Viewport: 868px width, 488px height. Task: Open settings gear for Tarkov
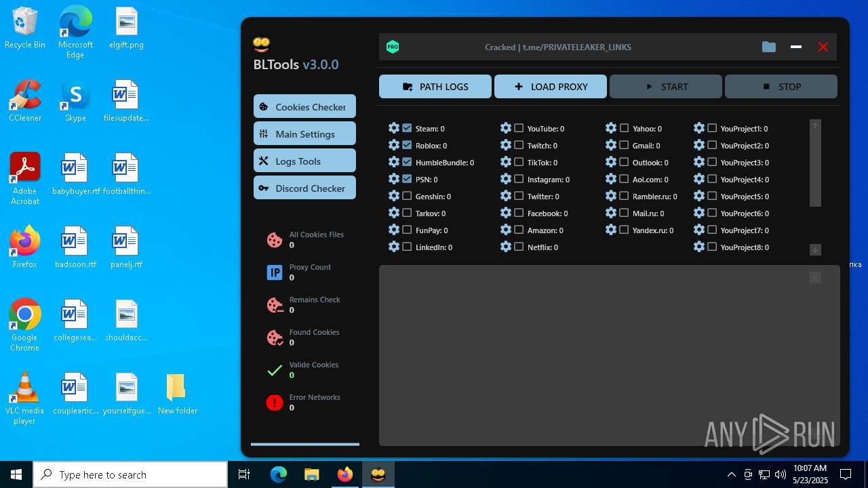(394, 213)
